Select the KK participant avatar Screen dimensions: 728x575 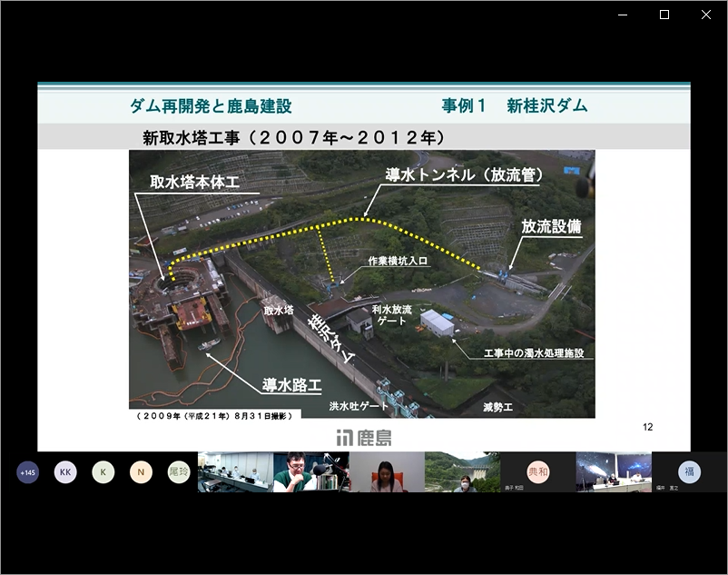pos(65,472)
